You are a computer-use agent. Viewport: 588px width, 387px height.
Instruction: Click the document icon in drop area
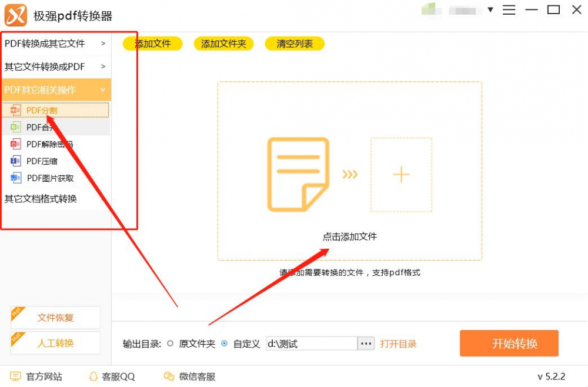298,174
